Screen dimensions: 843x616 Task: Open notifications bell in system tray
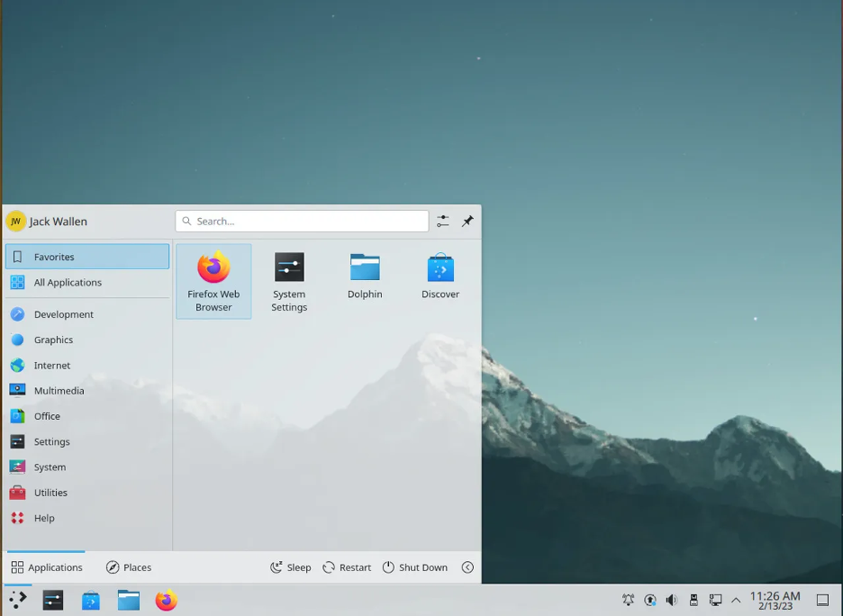[x=628, y=600]
